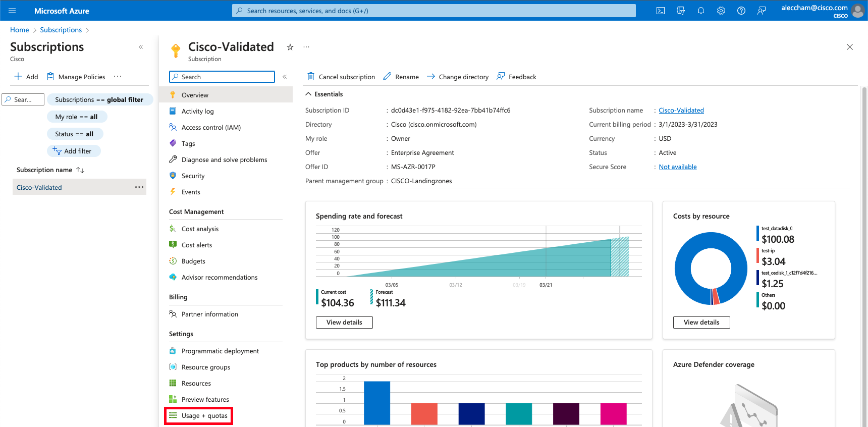The width and height of the screenshot is (868, 427).
Task: Click Cisco-Validated subscription name link
Action: [681, 110]
